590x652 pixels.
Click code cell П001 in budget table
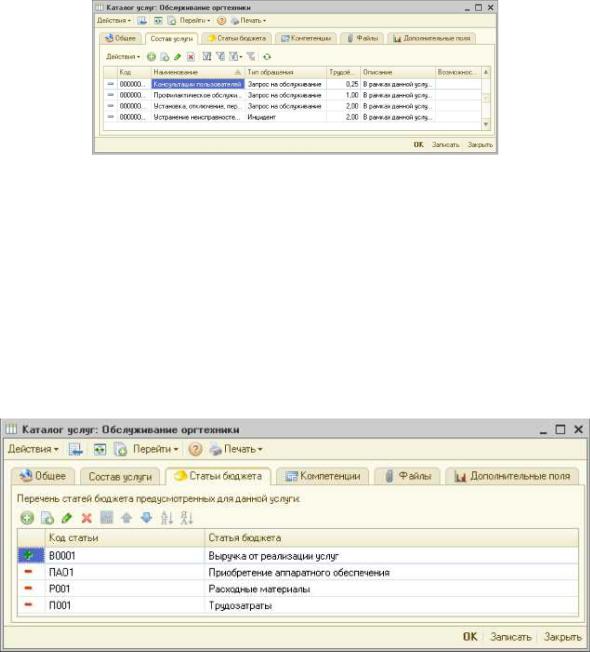click(124, 605)
